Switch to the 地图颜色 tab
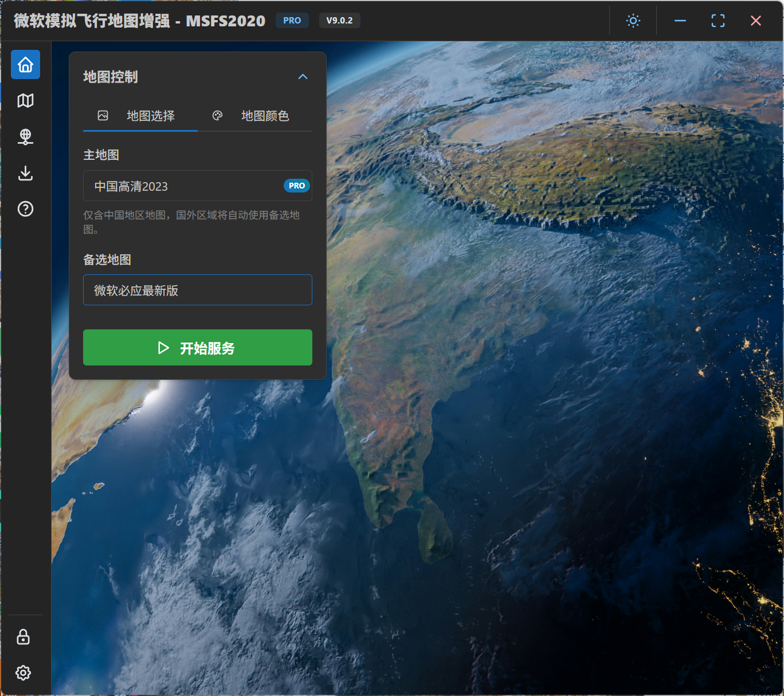Viewport: 784px width, 696px height. [255, 116]
